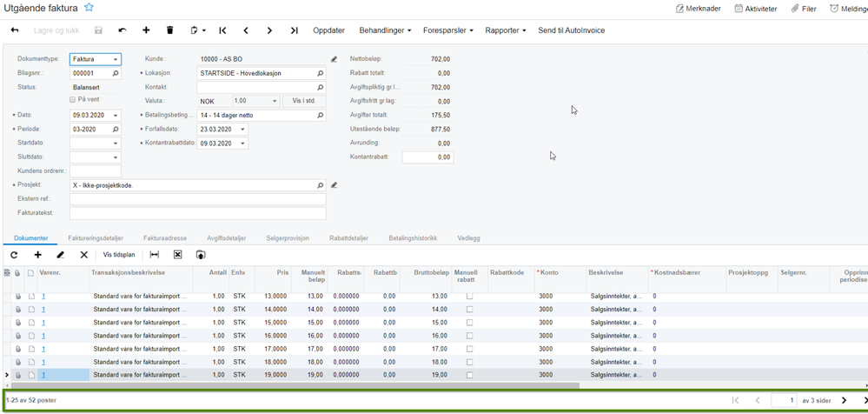Open the Dokumenttype dropdown
Screen dimensions: 868x414
(116, 59)
